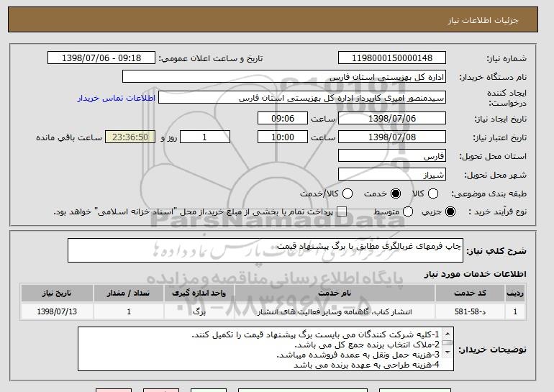Select the خدمت radio button

[x=396, y=193]
